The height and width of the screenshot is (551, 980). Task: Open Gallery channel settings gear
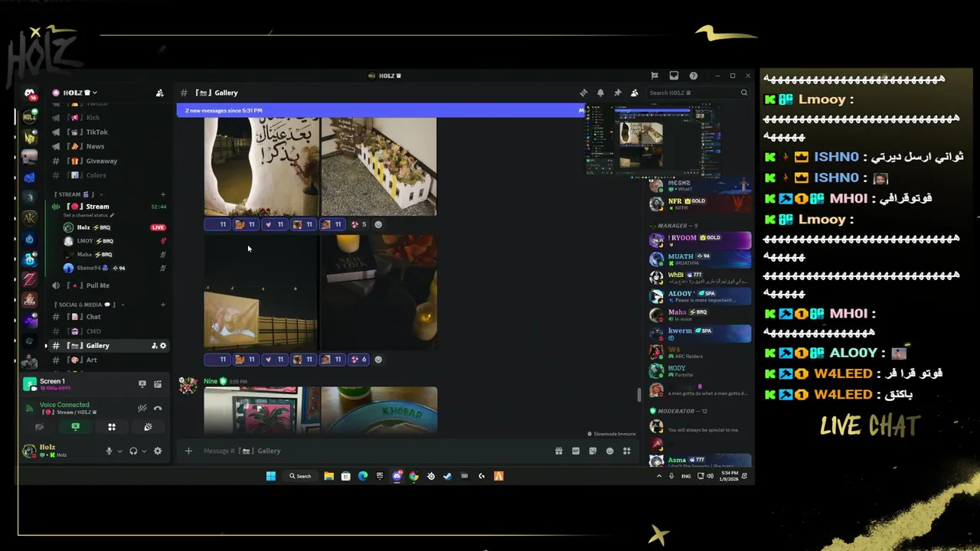point(162,346)
